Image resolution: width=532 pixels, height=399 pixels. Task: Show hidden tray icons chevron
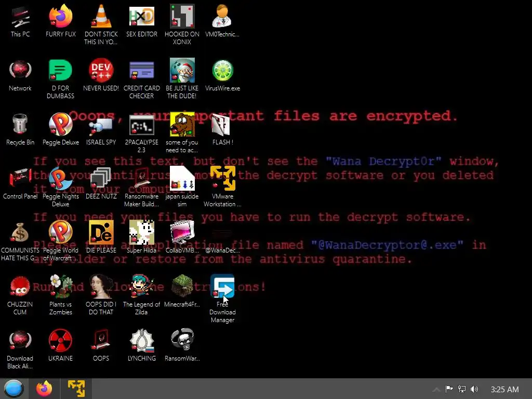click(436, 390)
